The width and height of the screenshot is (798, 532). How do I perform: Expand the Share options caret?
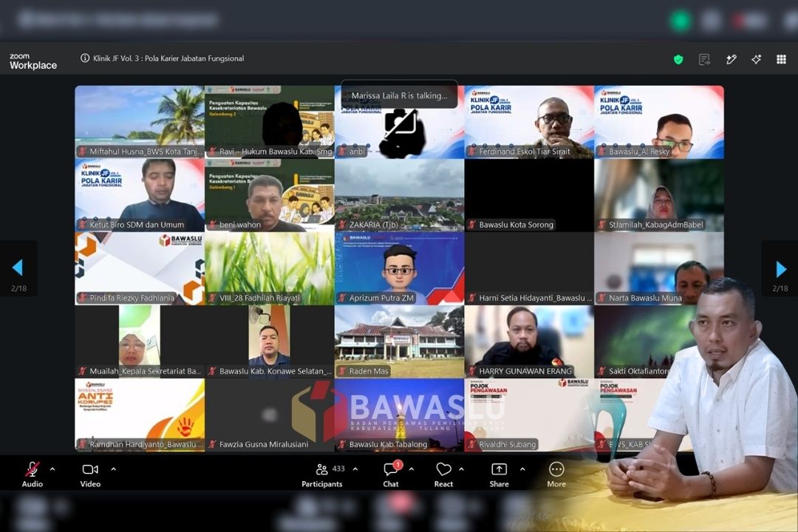[522, 469]
